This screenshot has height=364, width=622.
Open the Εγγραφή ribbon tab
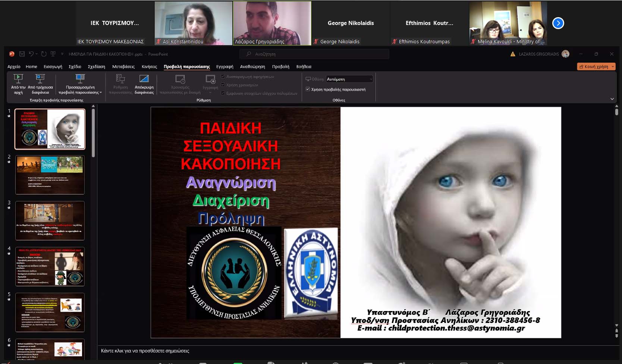[224, 66]
